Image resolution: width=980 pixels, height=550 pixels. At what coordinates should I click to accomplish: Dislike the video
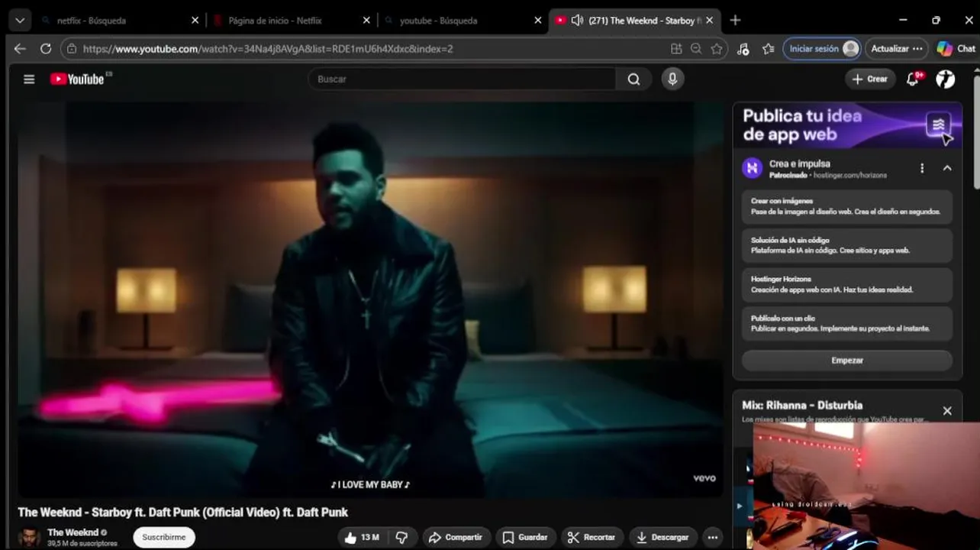401,537
